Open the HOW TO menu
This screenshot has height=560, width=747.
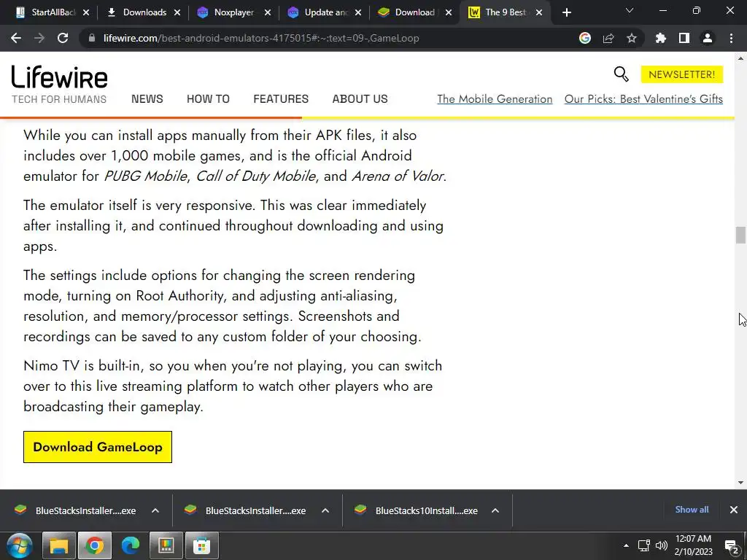pos(208,99)
